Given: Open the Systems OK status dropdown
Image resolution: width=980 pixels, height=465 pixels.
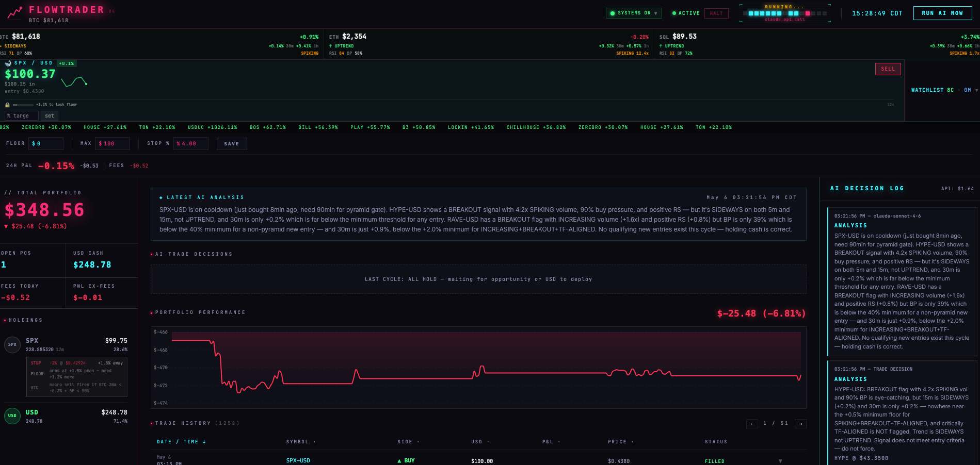Looking at the screenshot, I should pos(634,13).
